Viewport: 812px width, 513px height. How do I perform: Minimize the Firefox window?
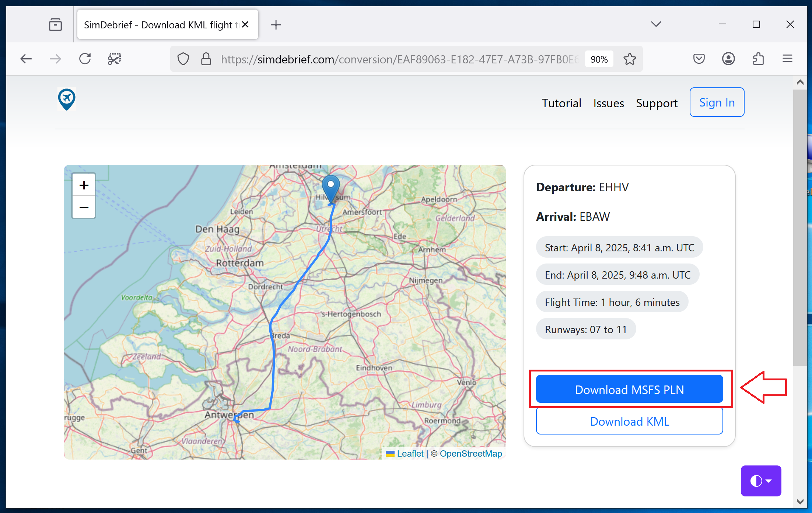click(722, 24)
